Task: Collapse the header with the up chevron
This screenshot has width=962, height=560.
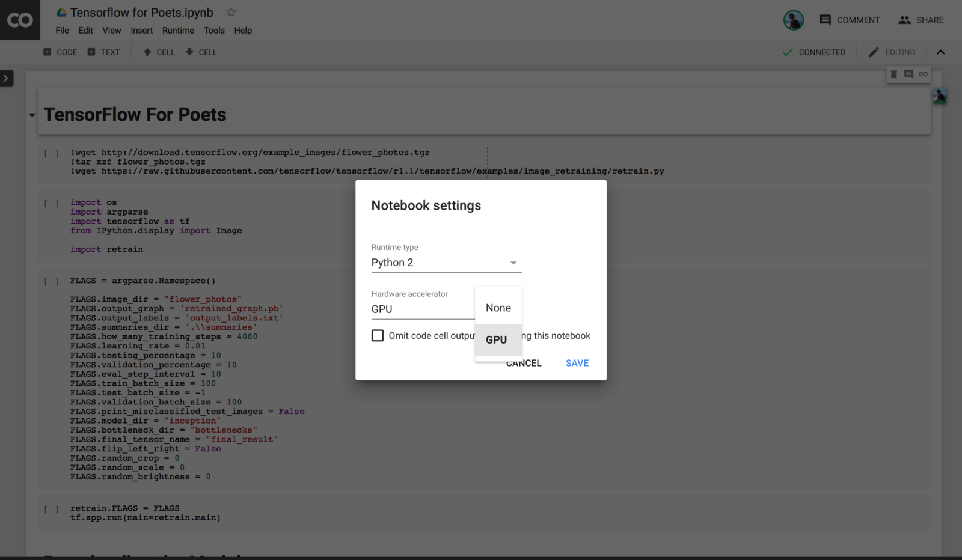Action: tap(940, 52)
